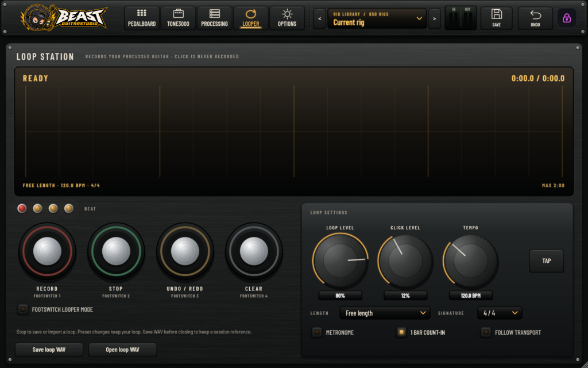Toggle the 1 Bar Count-In checkbox
Image resolution: width=588 pixels, height=368 pixels.
click(x=401, y=332)
